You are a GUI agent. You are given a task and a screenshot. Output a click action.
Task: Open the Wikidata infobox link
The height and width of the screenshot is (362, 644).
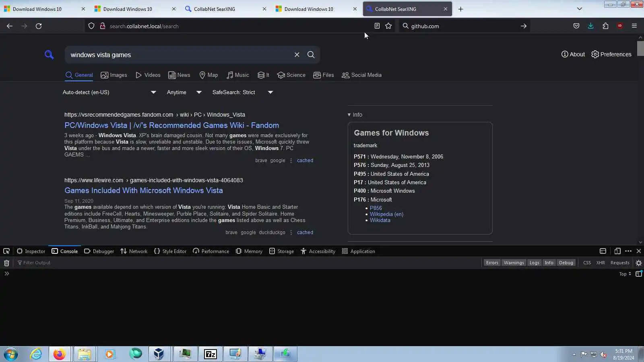[380, 220]
